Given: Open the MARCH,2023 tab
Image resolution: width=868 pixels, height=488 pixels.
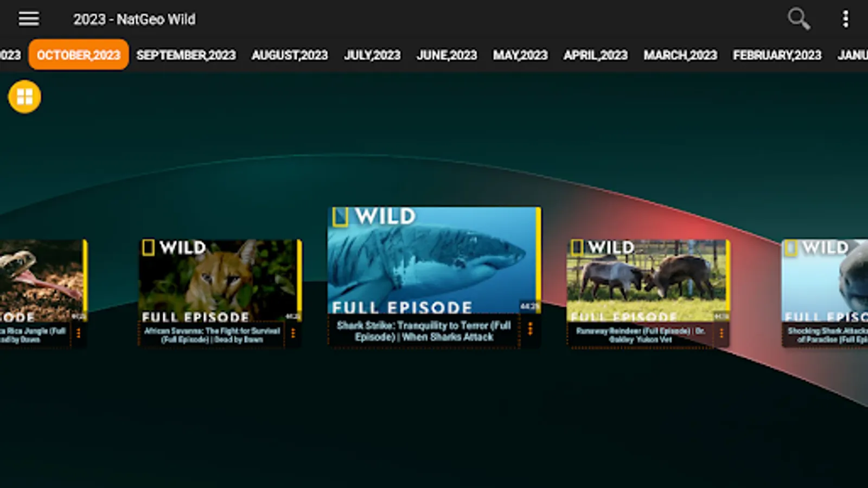Looking at the screenshot, I should click(680, 55).
